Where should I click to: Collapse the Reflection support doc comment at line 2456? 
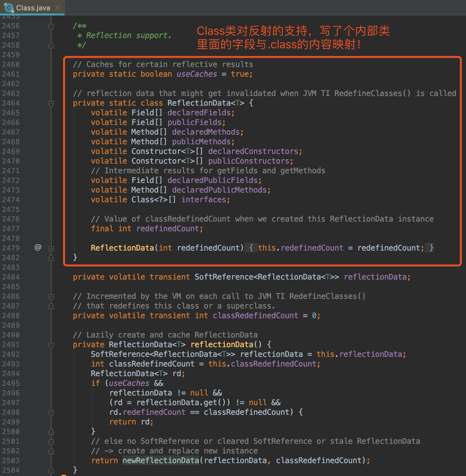point(51,26)
